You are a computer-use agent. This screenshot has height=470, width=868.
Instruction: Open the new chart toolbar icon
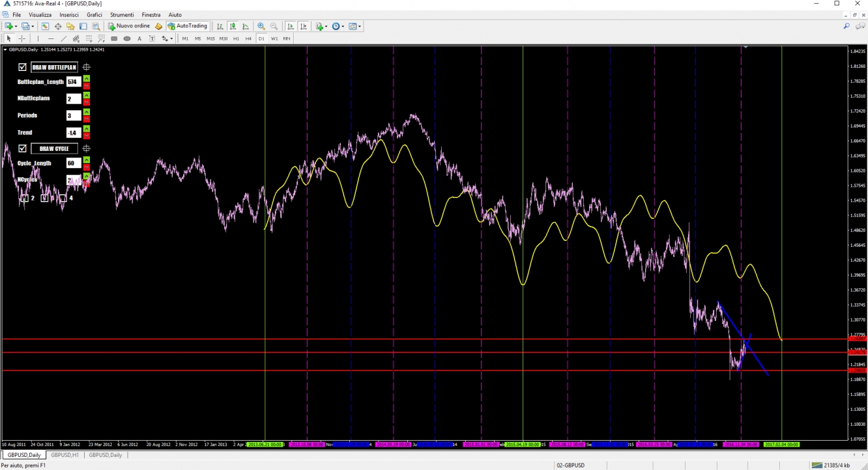pyautogui.click(x=10, y=26)
